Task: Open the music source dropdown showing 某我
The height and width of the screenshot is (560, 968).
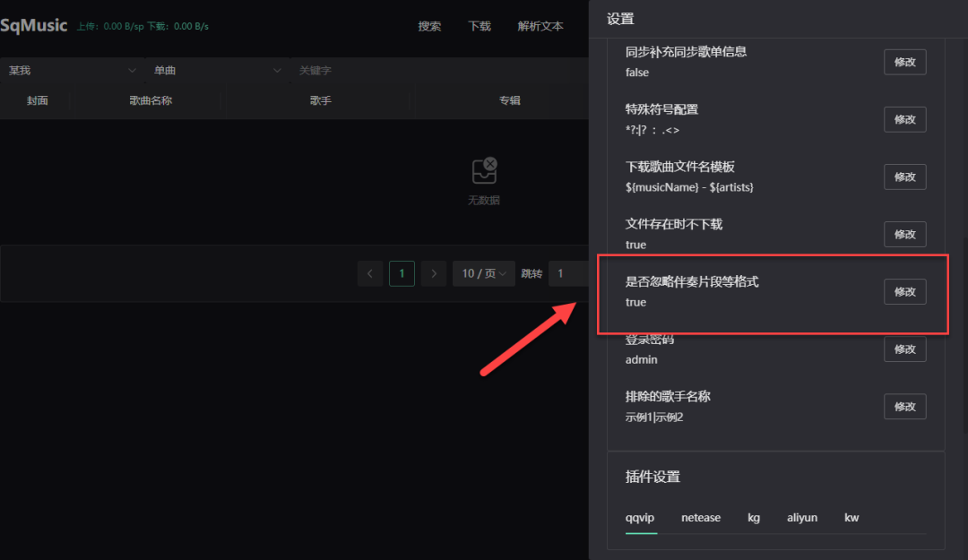Action: [x=72, y=70]
